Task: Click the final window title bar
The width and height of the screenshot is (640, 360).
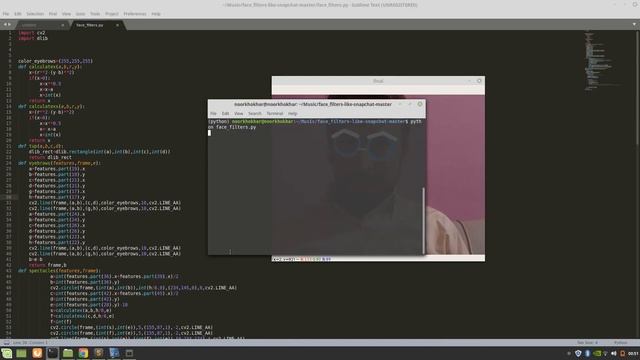Action: click(x=378, y=81)
